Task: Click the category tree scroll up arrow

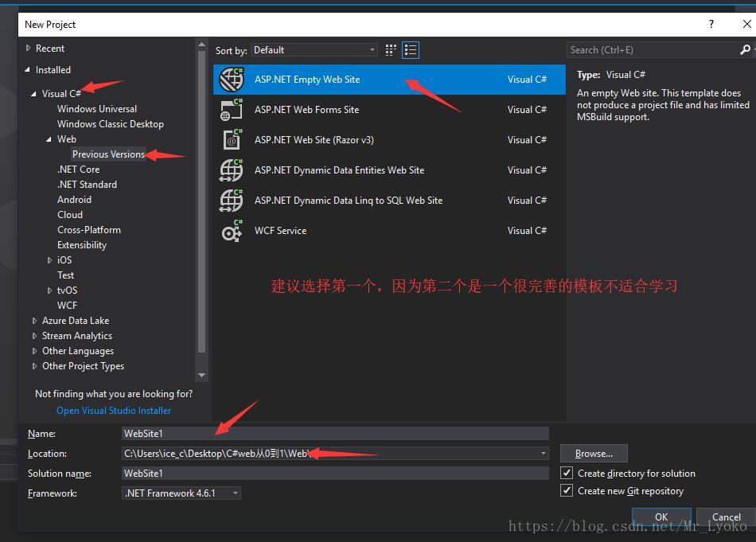Action: [x=202, y=45]
